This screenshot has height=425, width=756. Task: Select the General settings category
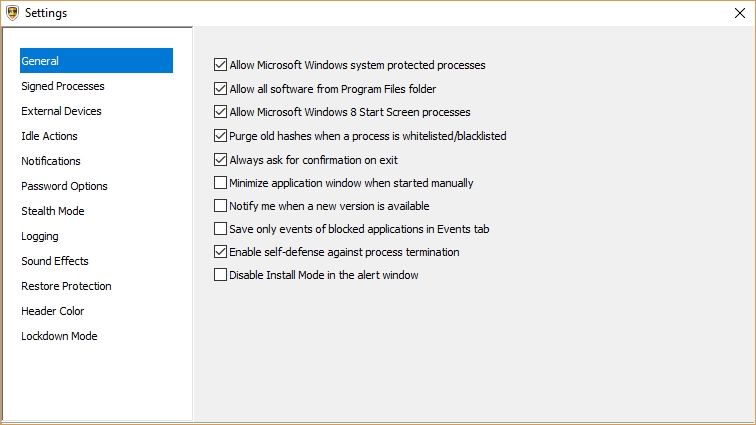40,61
